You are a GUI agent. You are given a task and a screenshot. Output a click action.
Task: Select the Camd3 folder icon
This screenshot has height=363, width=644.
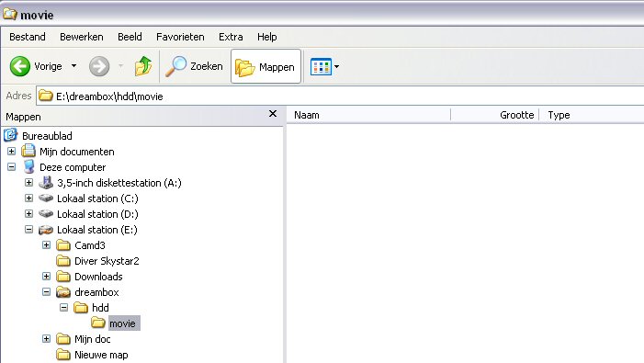coord(63,245)
